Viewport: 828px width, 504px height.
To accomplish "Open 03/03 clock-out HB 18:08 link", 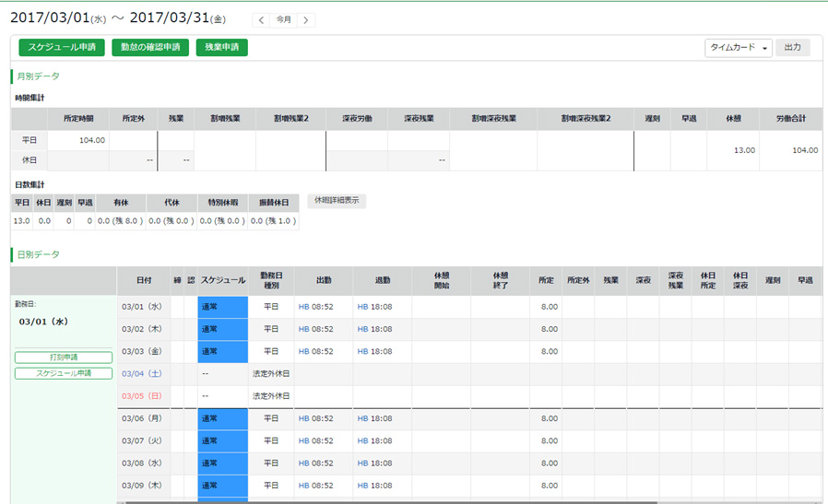I will click(x=375, y=351).
